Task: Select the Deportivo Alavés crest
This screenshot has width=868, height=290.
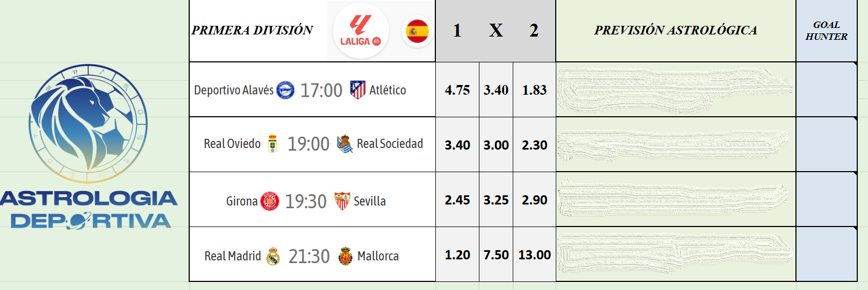Action: point(285,90)
